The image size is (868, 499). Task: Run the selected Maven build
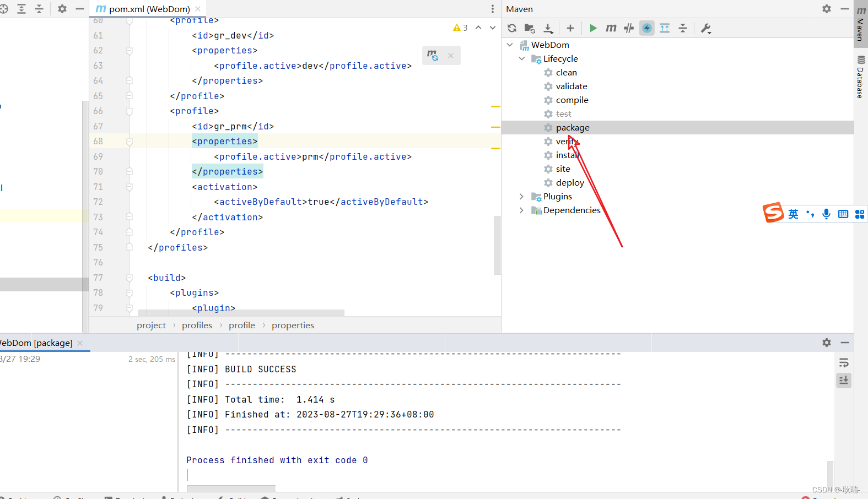593,28
